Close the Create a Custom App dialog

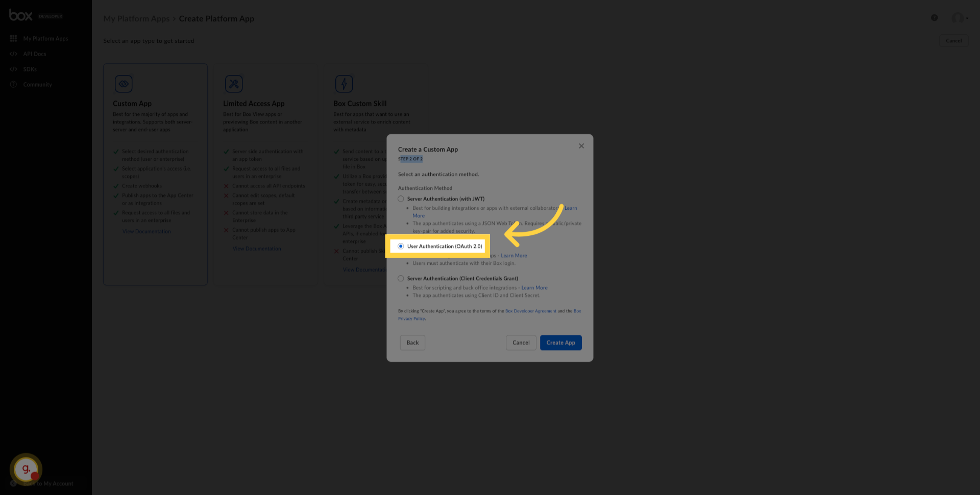coord(581,145)
